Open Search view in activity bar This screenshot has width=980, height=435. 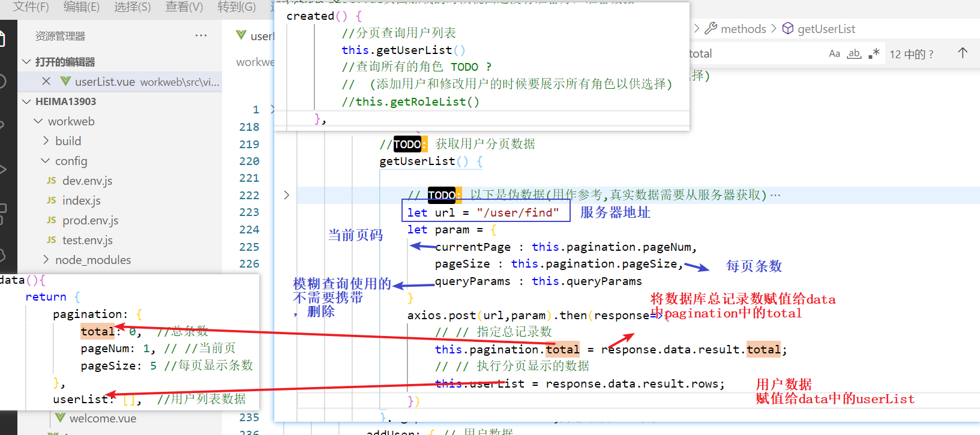pos(2,81)
